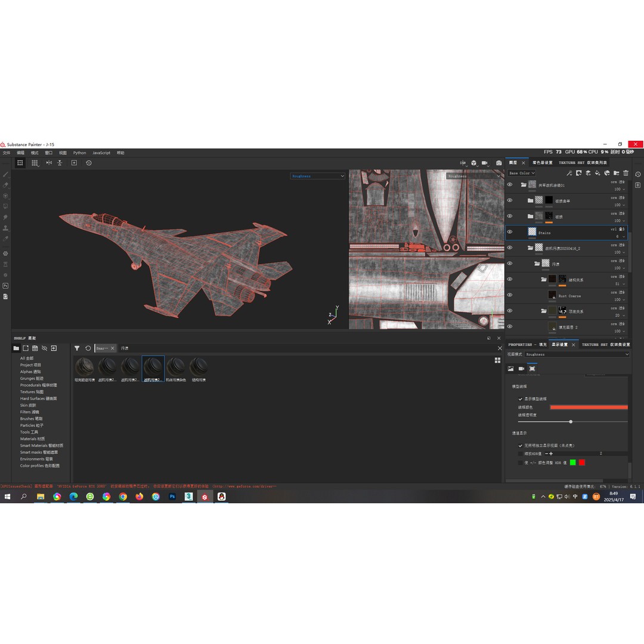644x644 pixels.
Task: Add a fill layer using paint bucket icon
Action: 597,174
